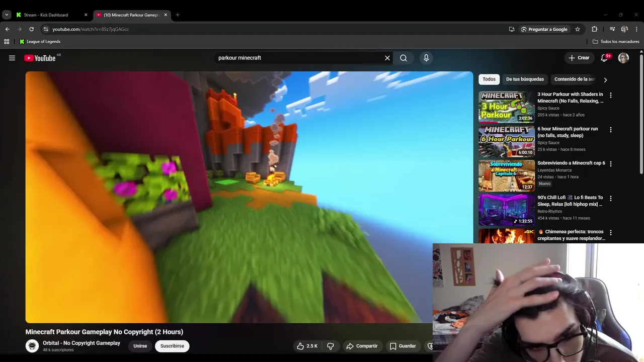The image size is (644, 362).
Task: Open the Orbital channel avatar
Action: coord(32,346)
